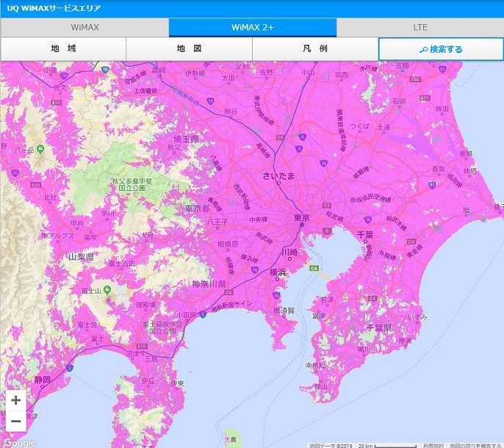The height and width of the screenshot is (448, 504).
Task: Click the 秩父 city label
Action: tap(174, 147)
